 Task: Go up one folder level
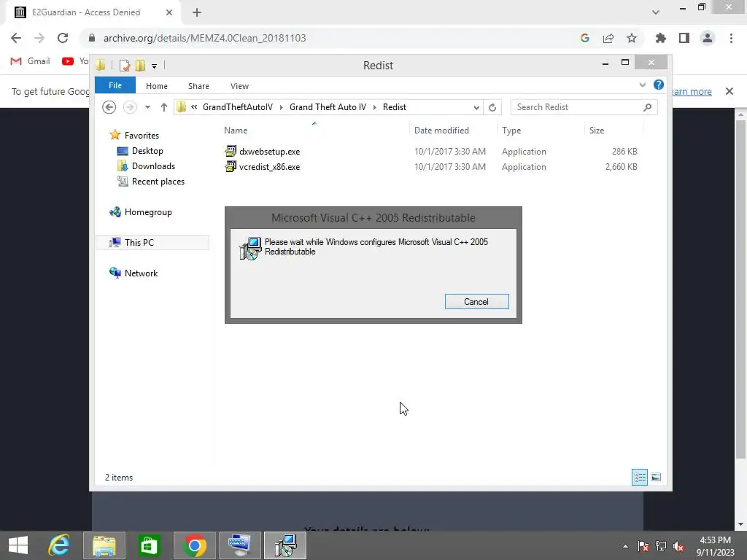tap(164, 107)
